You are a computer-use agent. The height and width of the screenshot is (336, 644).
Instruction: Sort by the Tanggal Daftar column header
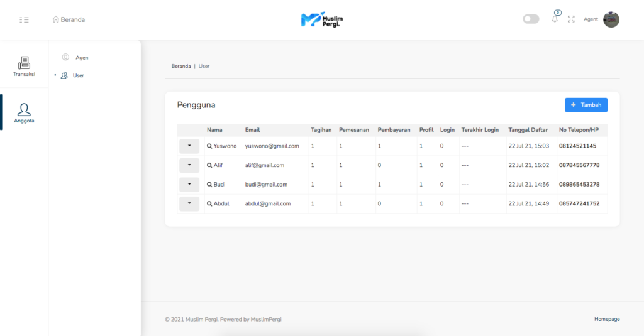[528, 130]
